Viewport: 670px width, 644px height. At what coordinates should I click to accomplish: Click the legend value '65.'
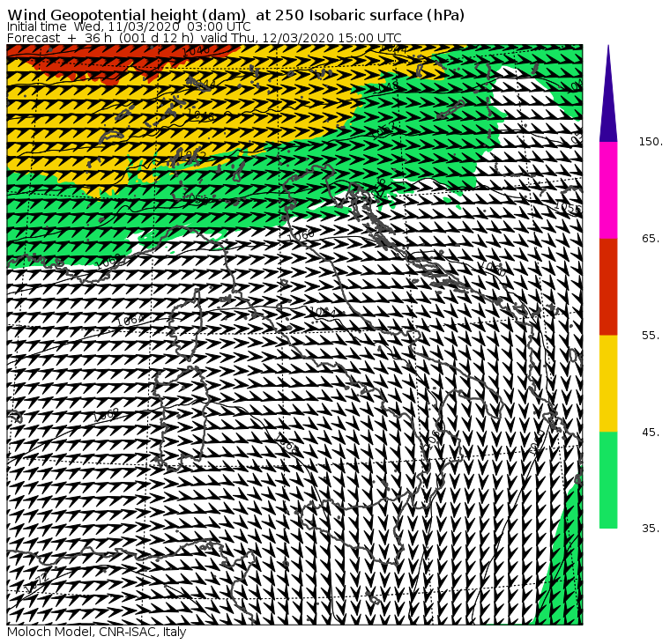(x=651, y=238)
